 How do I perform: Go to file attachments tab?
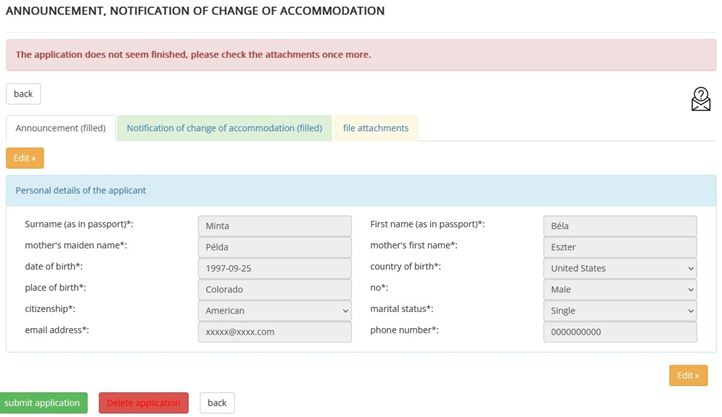point(376,128)
